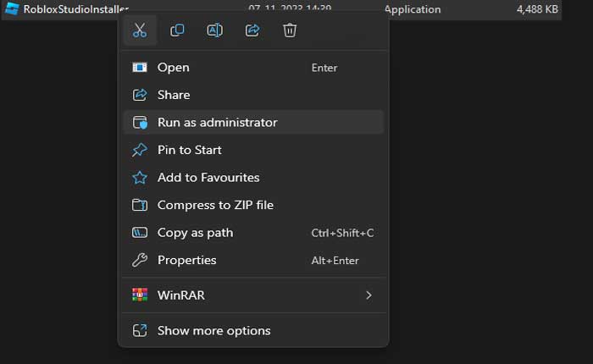Click the Pin to Start pin icon
This screenshot has height=364, width=593.
[x=140, y=150]
